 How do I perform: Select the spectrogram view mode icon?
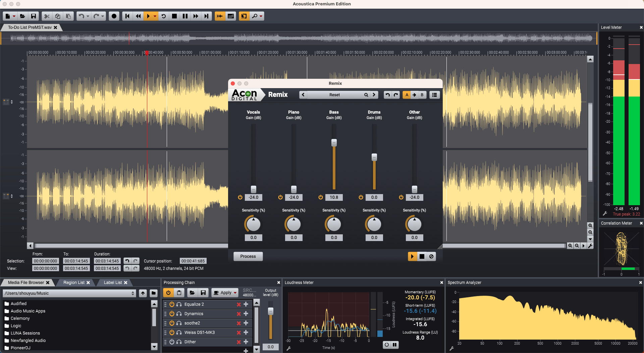pos(231,16)
